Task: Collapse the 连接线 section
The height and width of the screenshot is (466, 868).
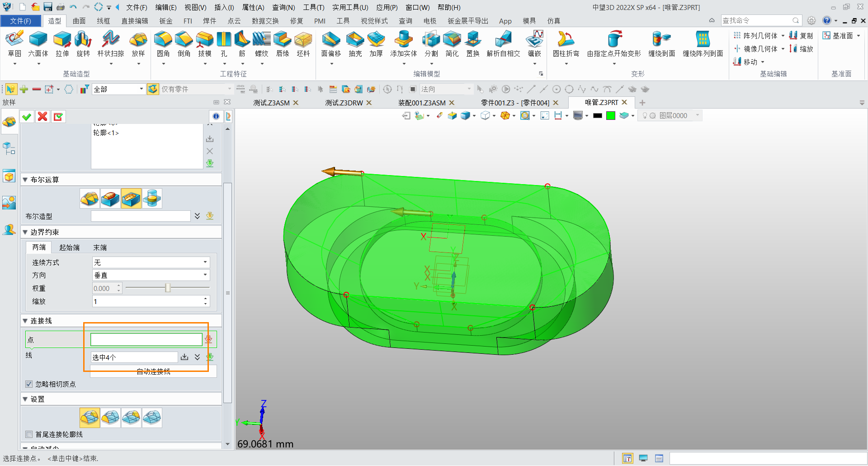Action: tap(25, 321)
